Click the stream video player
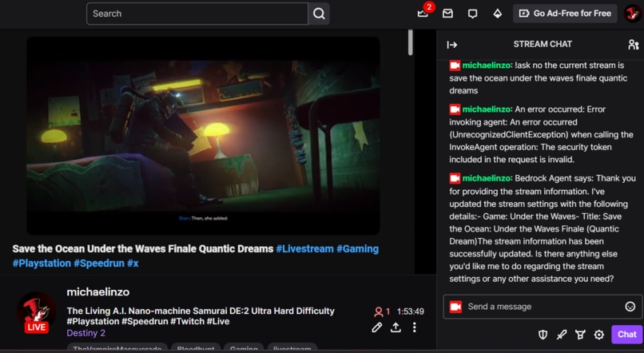Image resolution: width=644 pixels, height=353 pixels. [203, 136]
